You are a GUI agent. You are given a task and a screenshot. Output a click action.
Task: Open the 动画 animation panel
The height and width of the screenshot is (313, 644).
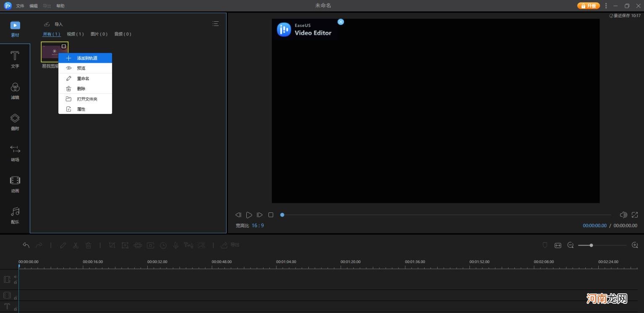point(15,184)
